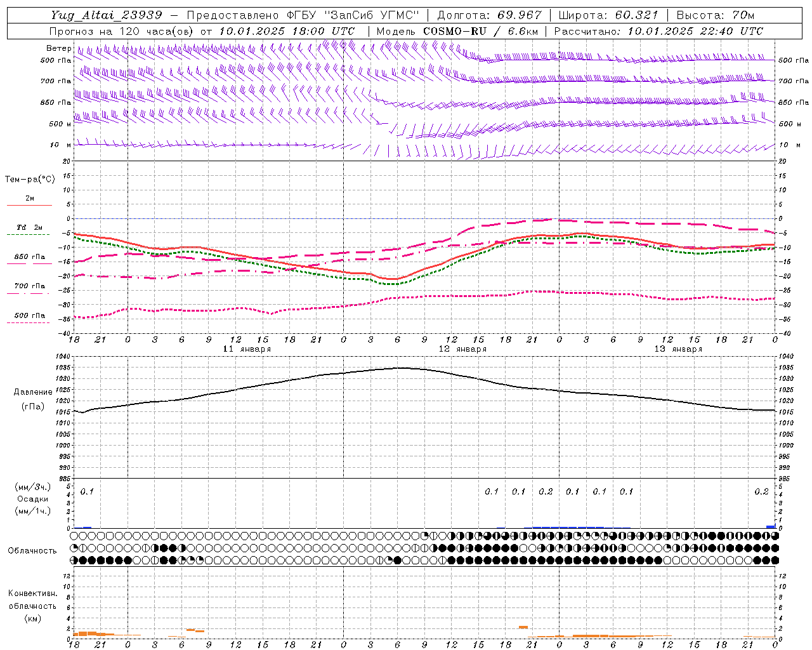The height and width of the screenshot is (650, 812).
Task: Click the Ветер panel label
Action: 58,48
